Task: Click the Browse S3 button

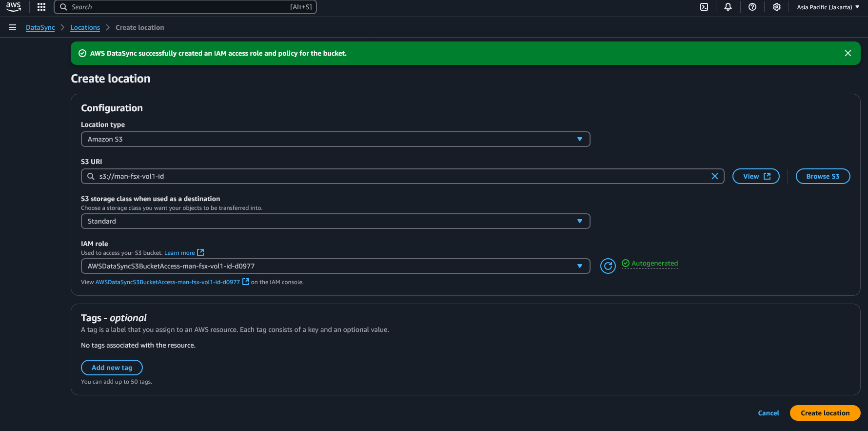Action: click(823, 176)
